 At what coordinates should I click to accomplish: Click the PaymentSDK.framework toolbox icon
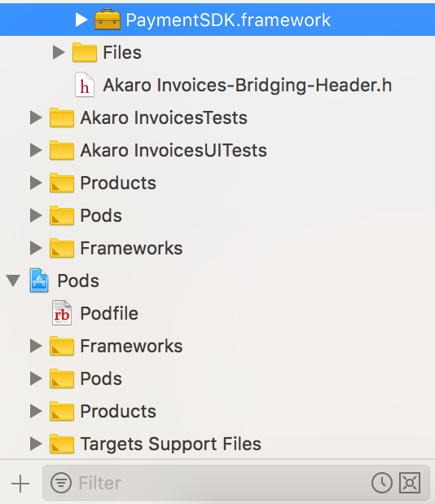click(x=108, y=20)
